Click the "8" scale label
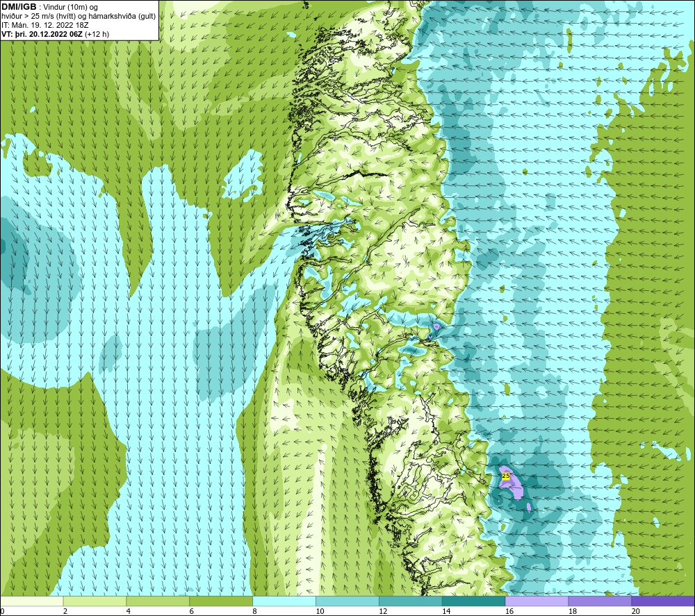Viewport: 695px width, 616px height. pyautogui.click(x=255, y=611)
